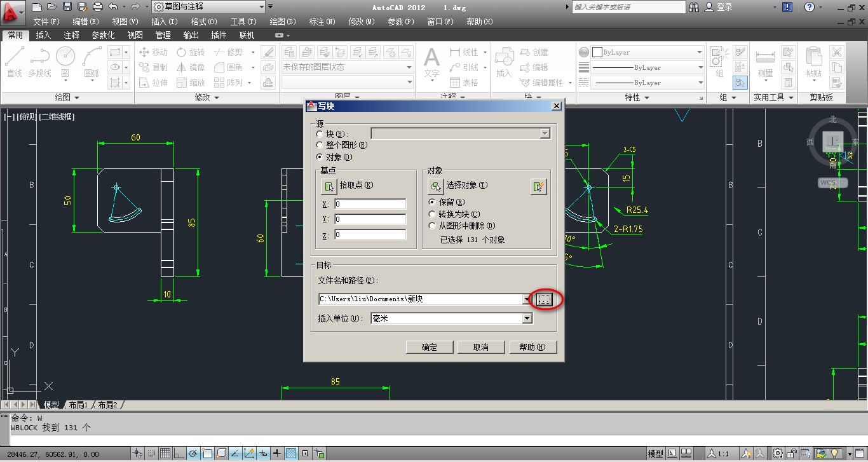The image size is (868, 462).
Task: Enable the 转换为块 option
Action: [431, 214]
